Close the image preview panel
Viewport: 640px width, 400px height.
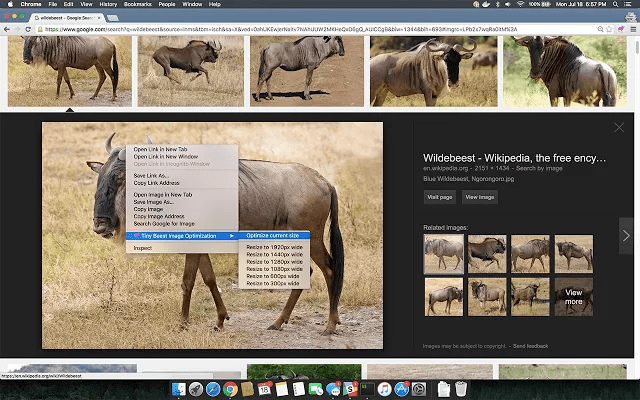pyautogui.click(x=619, y=127)
